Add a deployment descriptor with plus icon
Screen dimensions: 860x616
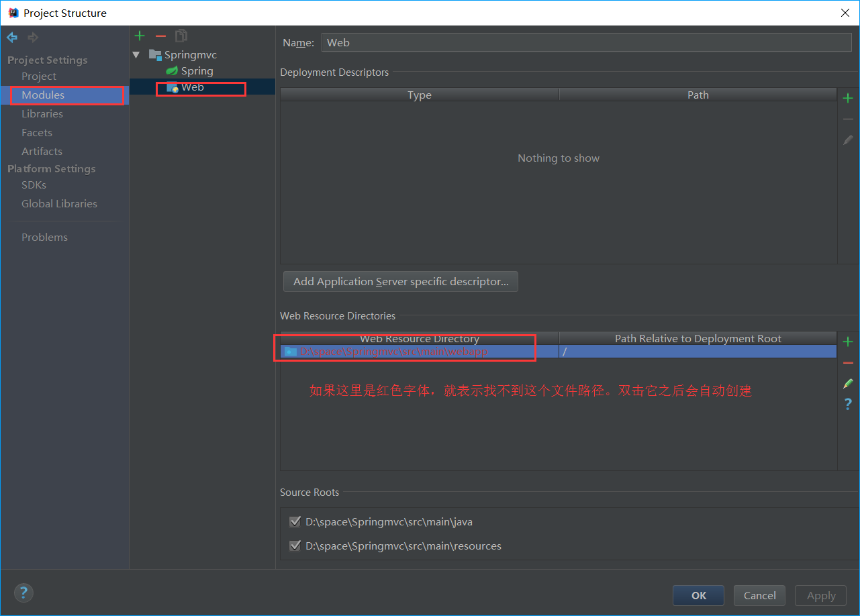coord(848,99)
